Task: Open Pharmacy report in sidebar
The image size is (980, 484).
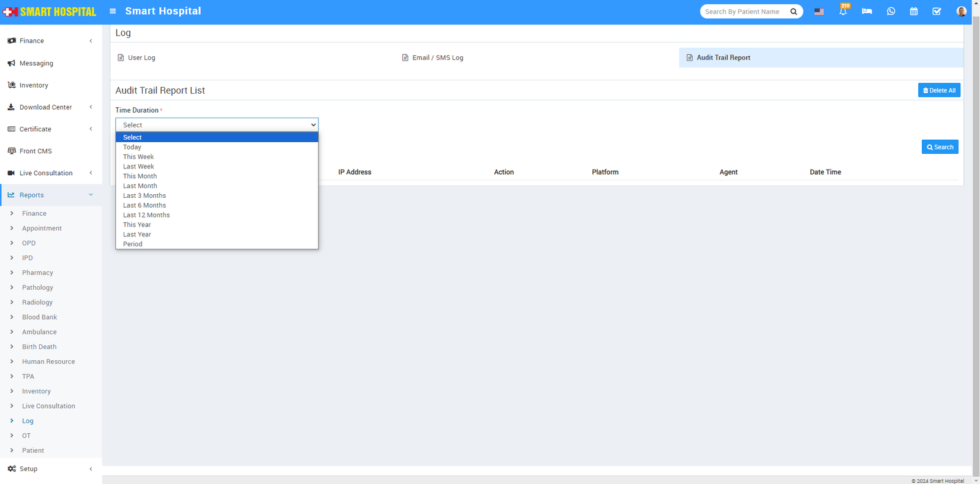Action: click(37, 273)
